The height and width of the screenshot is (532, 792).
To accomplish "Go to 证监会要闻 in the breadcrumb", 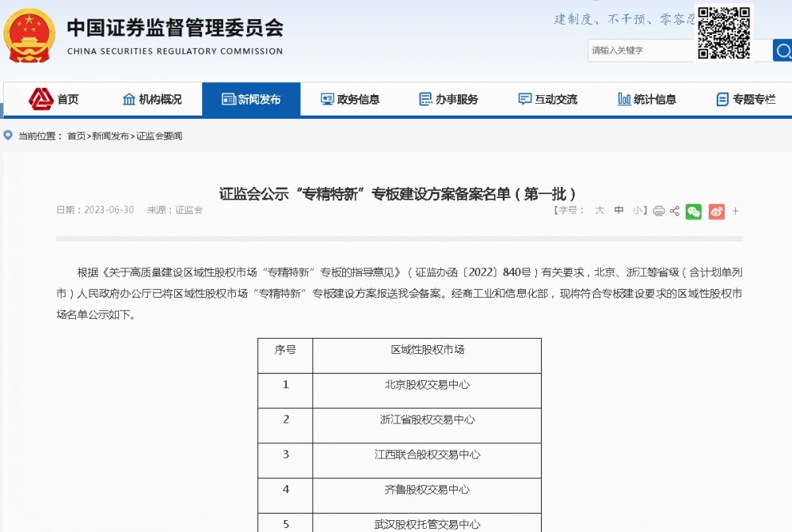I will pyautogui.click(x=159, y=136).
